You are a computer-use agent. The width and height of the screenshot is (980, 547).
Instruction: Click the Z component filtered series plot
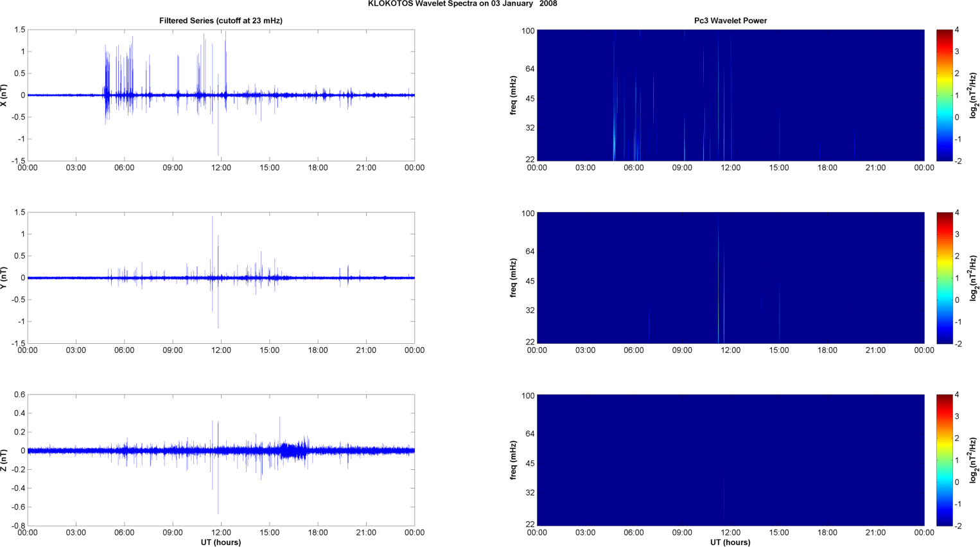pyautogui.click(x=221, y=460)
